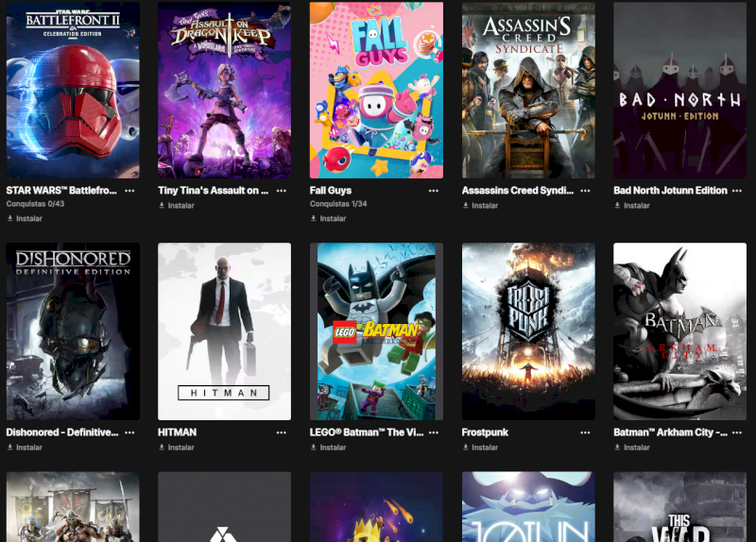The width and height of the screenshot is (756, 542).
Task: Install Fall Guys
Action: pyautogui.click(x=328, y=218)
